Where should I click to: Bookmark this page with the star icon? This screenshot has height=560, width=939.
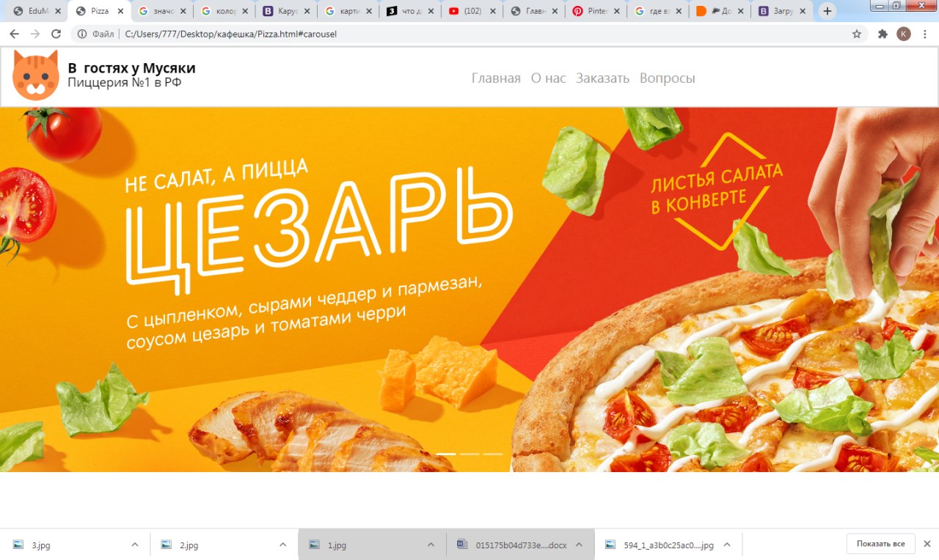(x=856, y=34)
